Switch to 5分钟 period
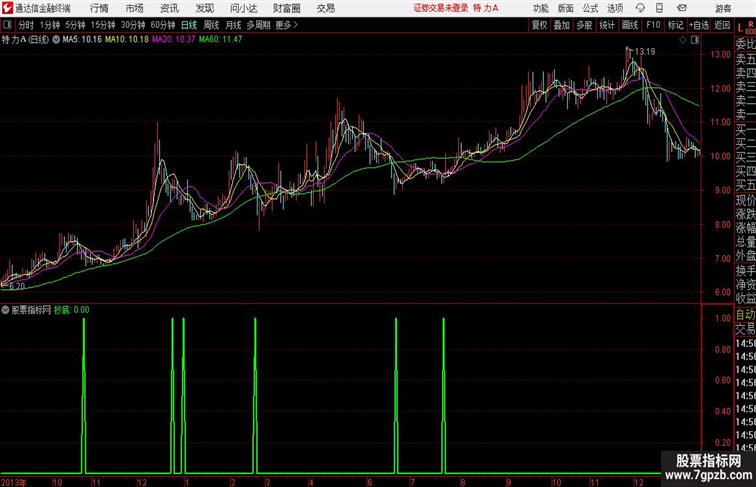The image size is (756, 487). tap(75, 25)
